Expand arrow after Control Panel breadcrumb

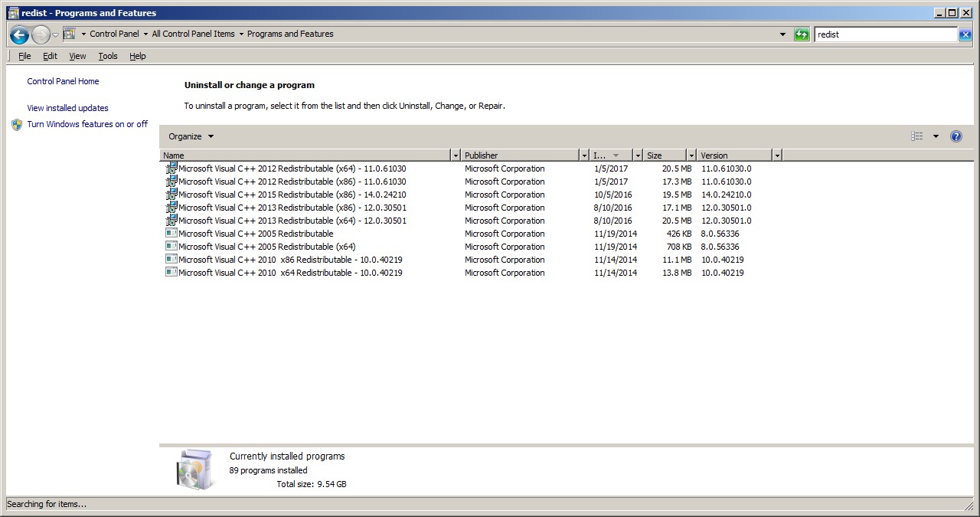(x=145, y=34)
